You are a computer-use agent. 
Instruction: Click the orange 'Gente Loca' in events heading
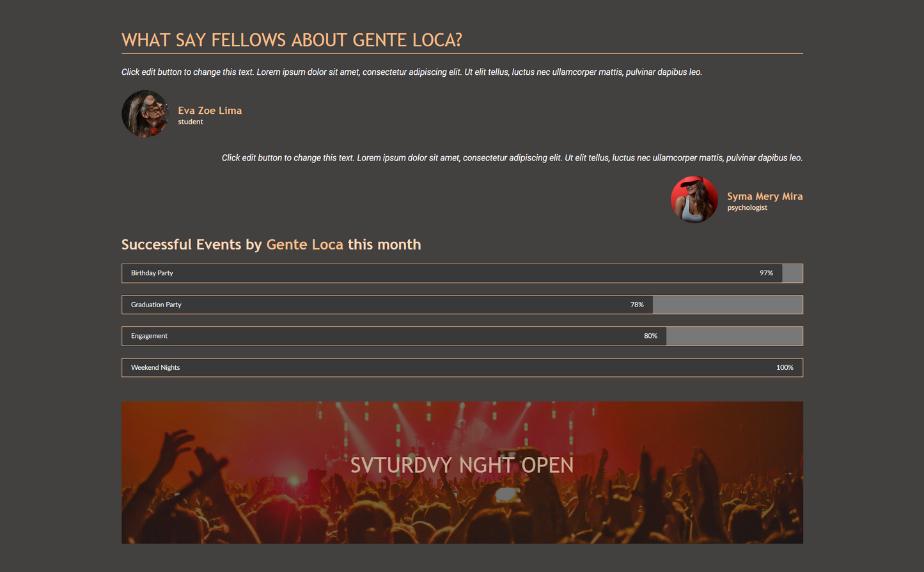(304, 245)
